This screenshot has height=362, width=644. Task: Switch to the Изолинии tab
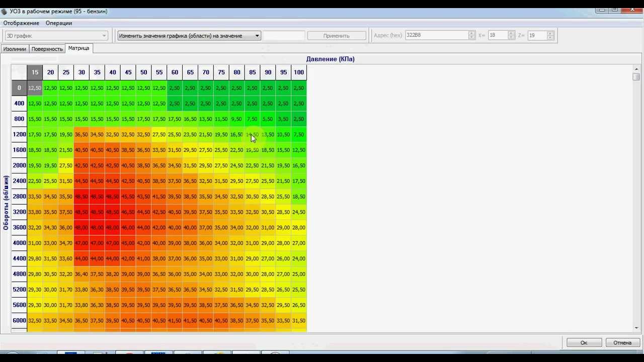pyautogui.click(x=15, y=49)
